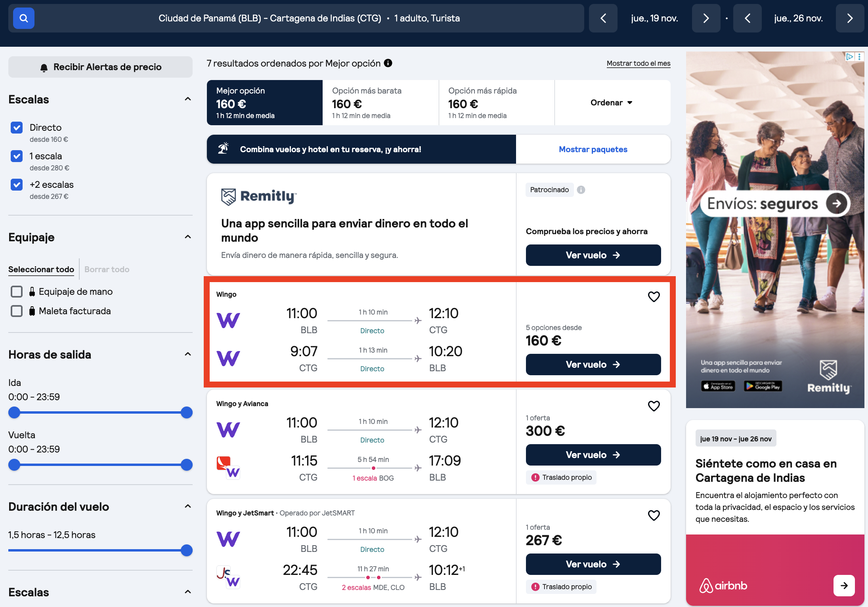Viewport: 868px width, 607px height.
Task: Save Wingo 160 € flight with heart
Action: 654,296
